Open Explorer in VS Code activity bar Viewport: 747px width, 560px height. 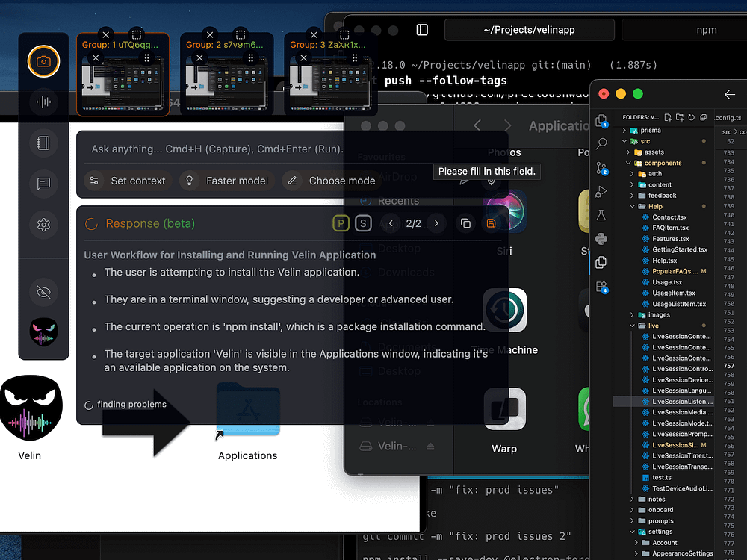pos(601,120)
